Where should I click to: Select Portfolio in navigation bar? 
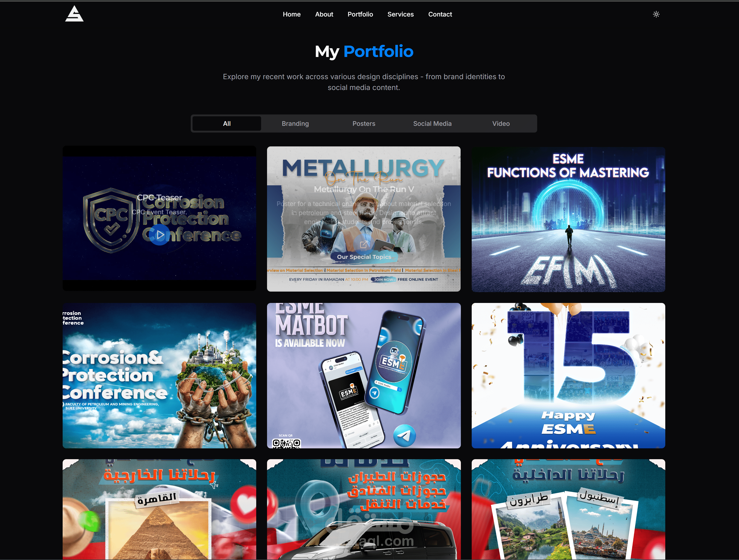click(x=360, y=14)
